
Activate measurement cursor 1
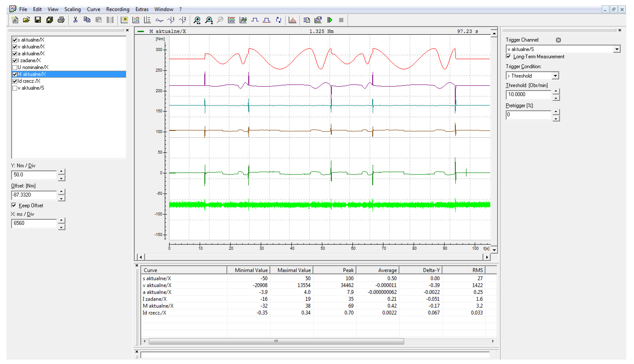(x=171, y=20)
